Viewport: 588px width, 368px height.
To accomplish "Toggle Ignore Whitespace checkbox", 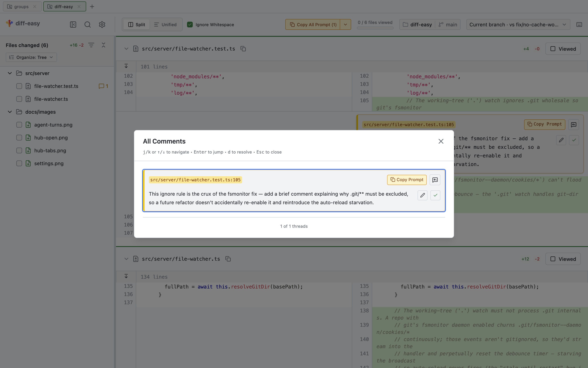I will (x=190, y=25).
